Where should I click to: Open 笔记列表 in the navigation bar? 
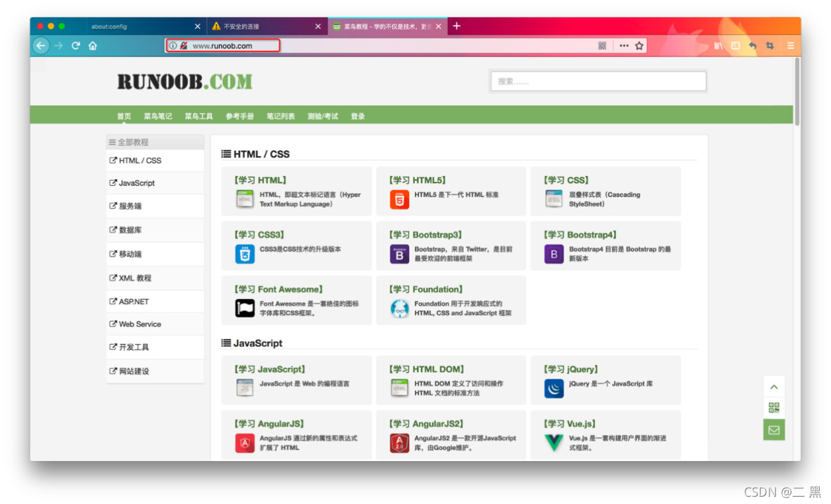[x=281, y=116]
